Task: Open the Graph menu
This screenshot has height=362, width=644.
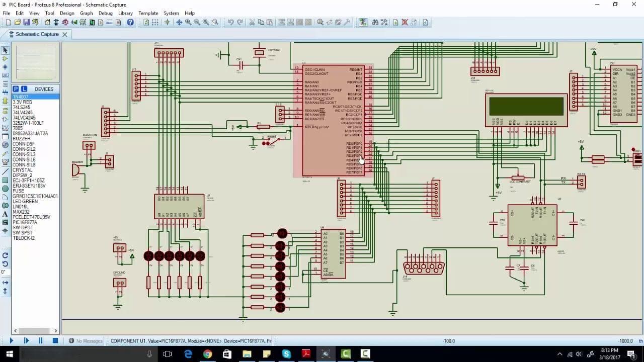Action: pyautogui.click(x=86, y=13)
